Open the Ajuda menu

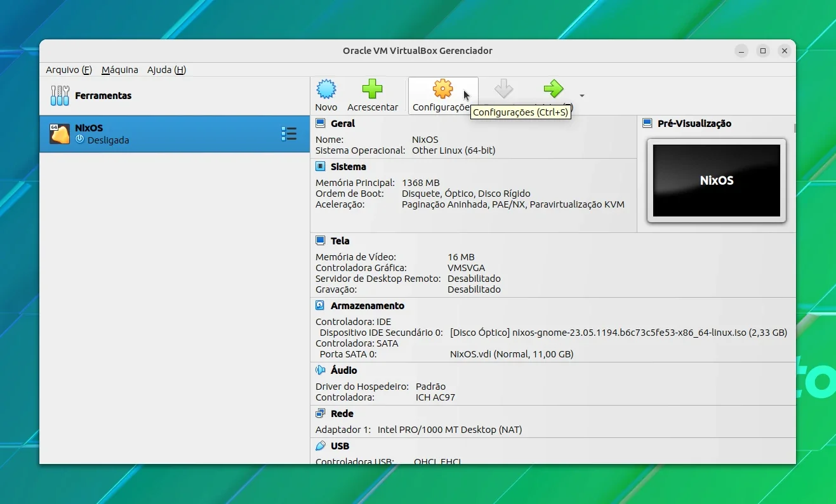tap(166, 70)
